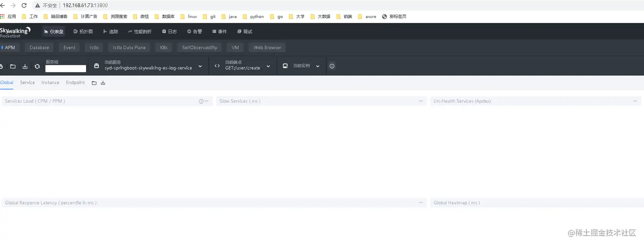
Task: Open 性能剖析 profiling menu
Action: pos(140,32)
